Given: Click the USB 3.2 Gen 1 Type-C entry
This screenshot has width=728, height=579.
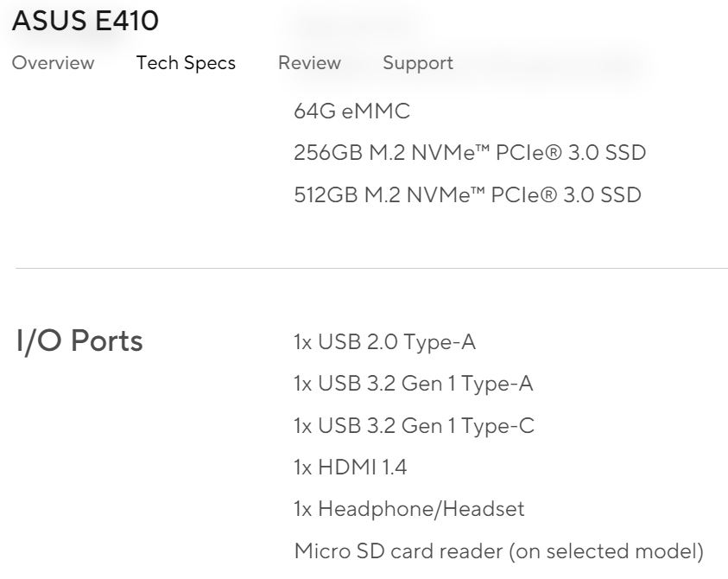Looking at the screenshot, I should 415,426.
